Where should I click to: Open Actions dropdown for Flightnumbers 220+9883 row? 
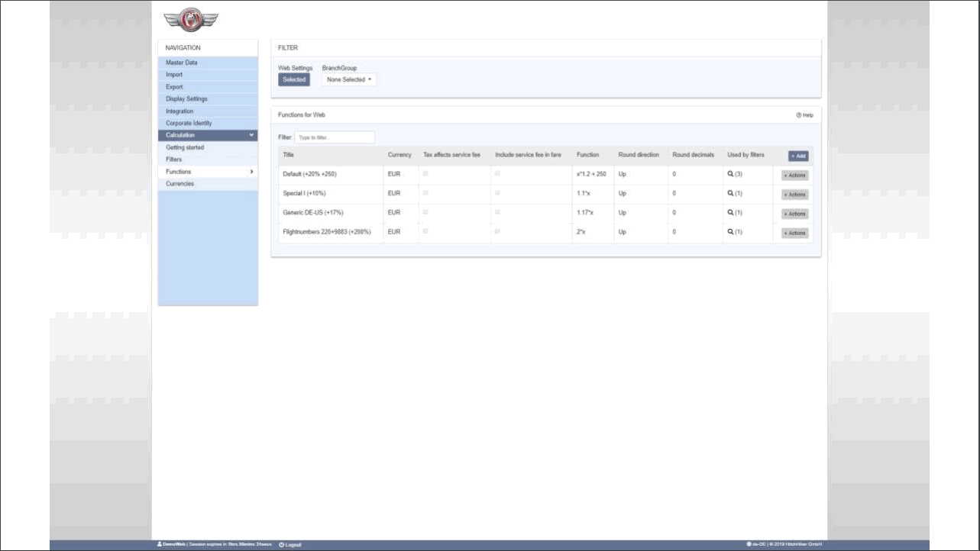tap(794, 233)
